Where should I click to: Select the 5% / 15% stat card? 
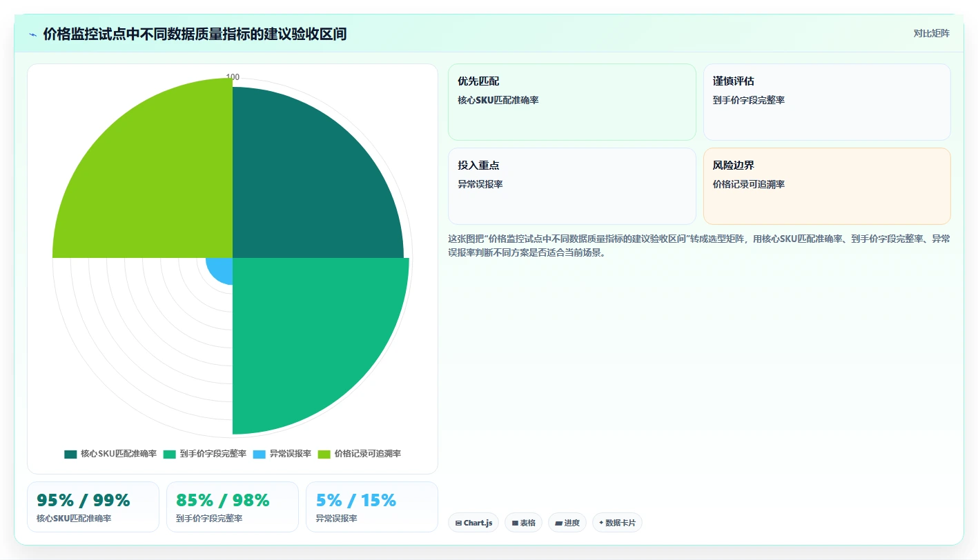pyautogui.click(x=372, y=507)
